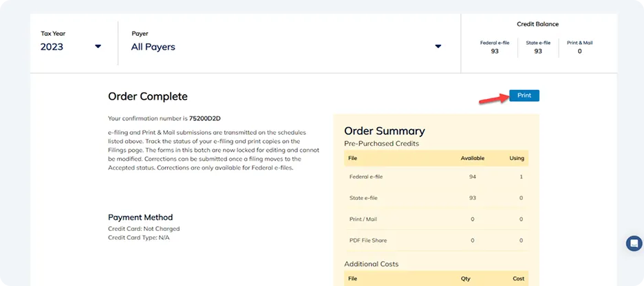644x286 pixels.
Task: Click the Payment Method heading
Action: [140, 217]
